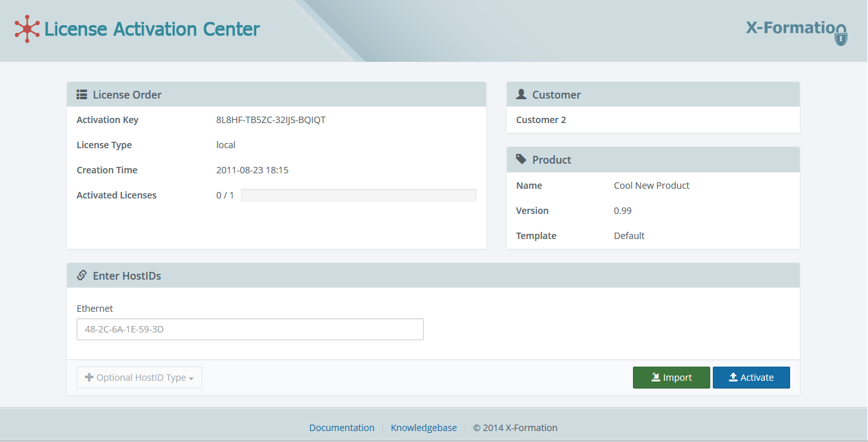Click the License Type value local
868x442 pixels.
[226, 145]
